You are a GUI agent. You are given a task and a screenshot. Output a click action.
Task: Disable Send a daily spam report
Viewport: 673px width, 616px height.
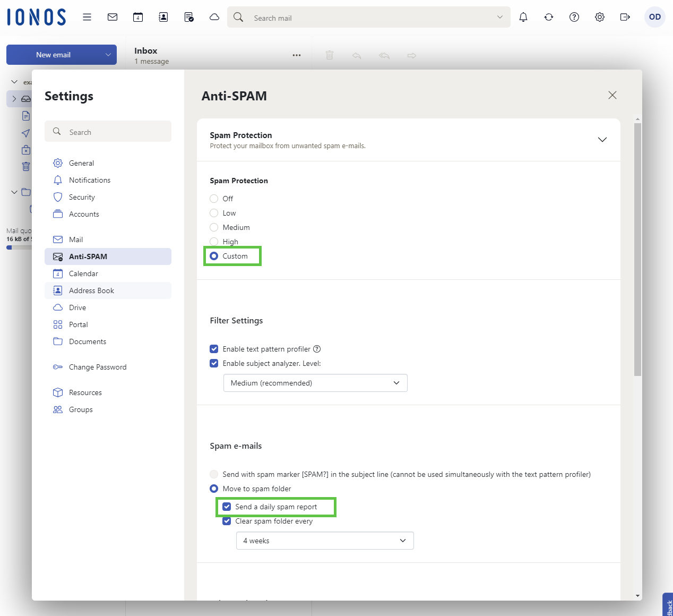click(227, 507)
